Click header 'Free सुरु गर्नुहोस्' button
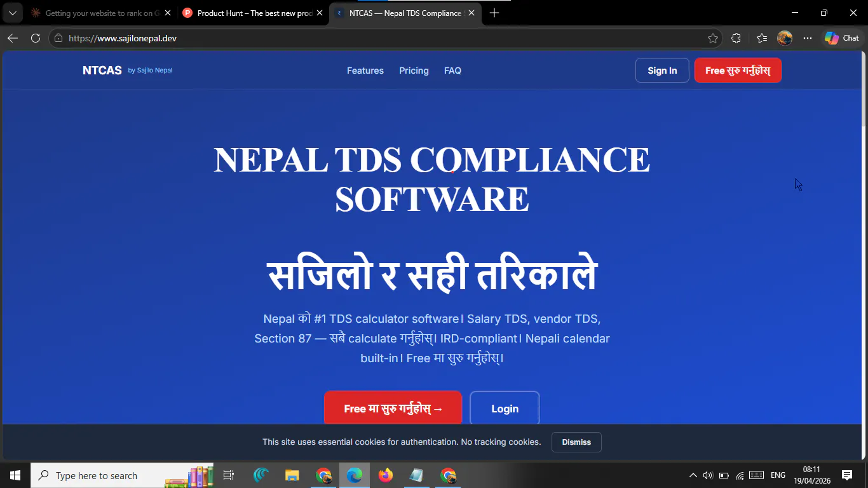 coord(738,71)
